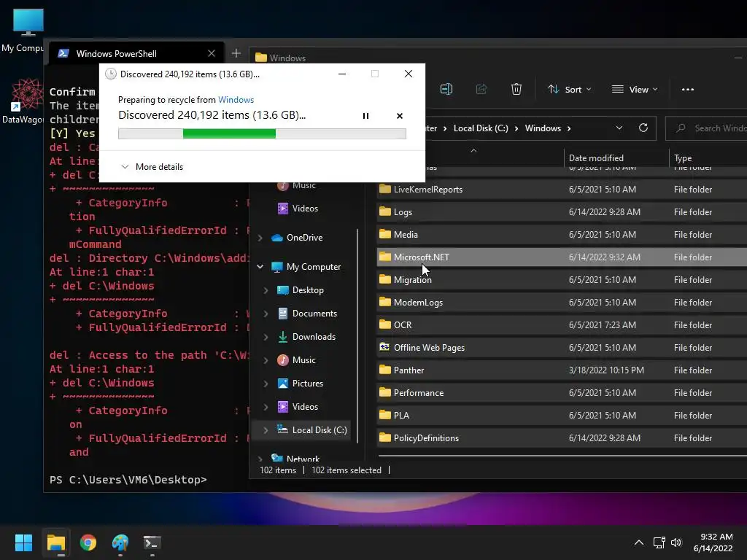Select the Performance folder icon

pyautogui.click(x=385, y=392)
